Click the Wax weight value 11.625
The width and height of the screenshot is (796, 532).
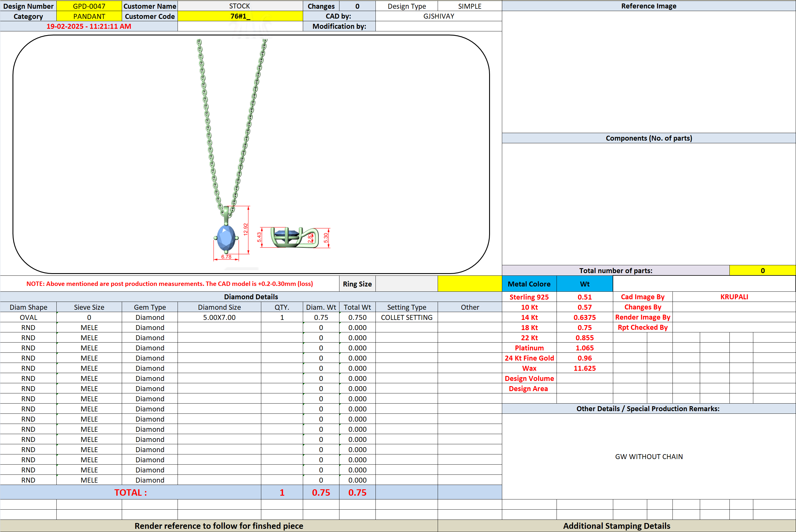pos(585,368)
